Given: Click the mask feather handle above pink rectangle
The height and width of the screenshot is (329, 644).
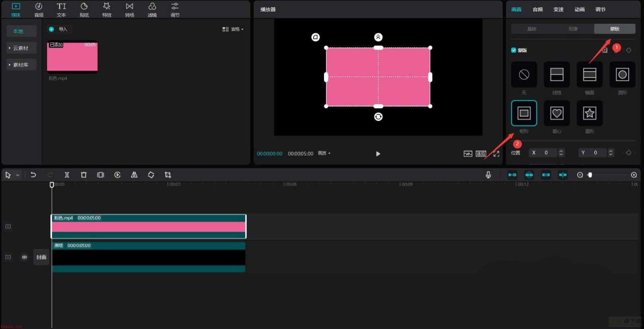Looking at the screenshot, I should (x=378, y=37).
